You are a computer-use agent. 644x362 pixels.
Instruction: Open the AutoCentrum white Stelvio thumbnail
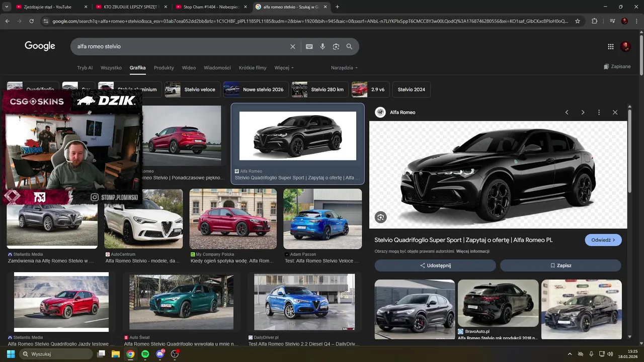click(143, 219)
